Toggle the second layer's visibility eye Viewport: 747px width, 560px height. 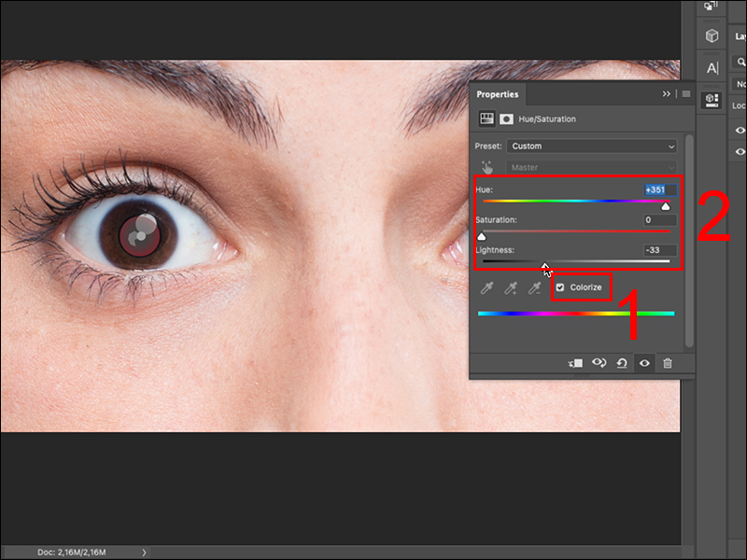point(740,151)
